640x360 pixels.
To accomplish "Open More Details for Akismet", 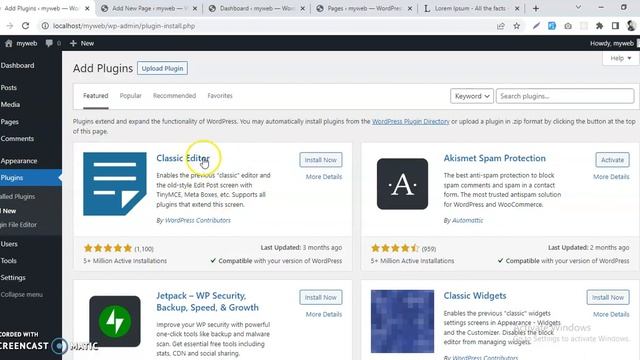I will pos(611,177).
